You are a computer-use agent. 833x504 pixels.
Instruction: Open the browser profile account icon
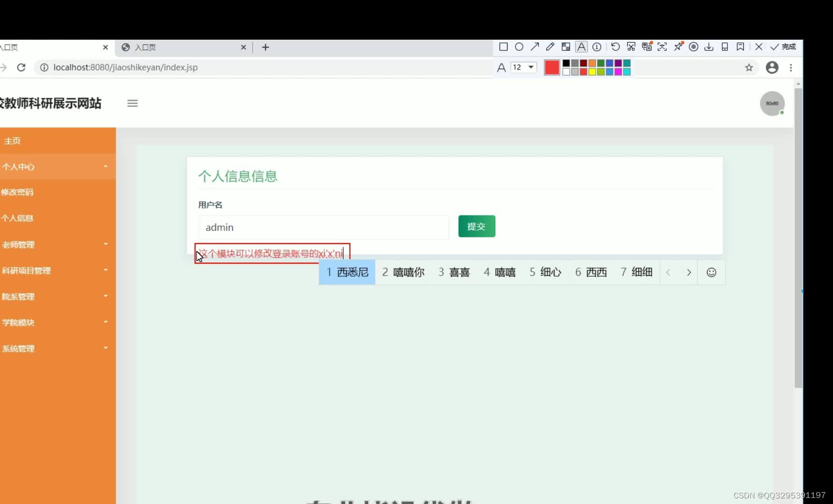point(772,68)
